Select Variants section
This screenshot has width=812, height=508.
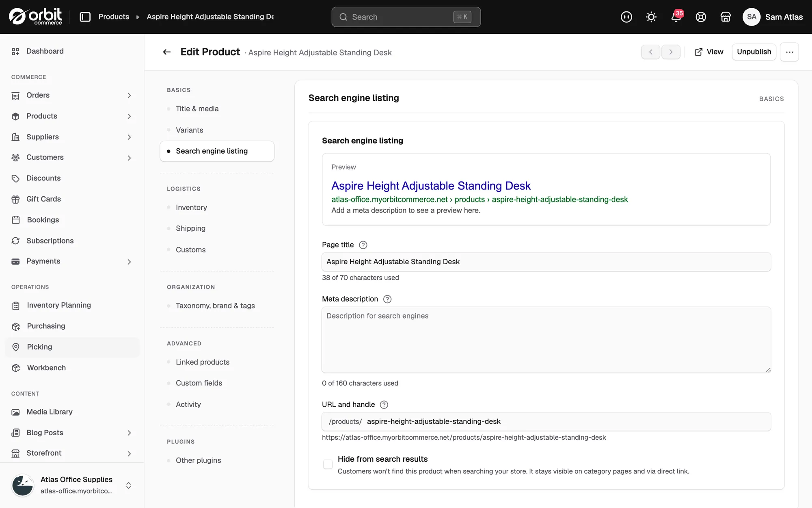(x=217, y=130)
